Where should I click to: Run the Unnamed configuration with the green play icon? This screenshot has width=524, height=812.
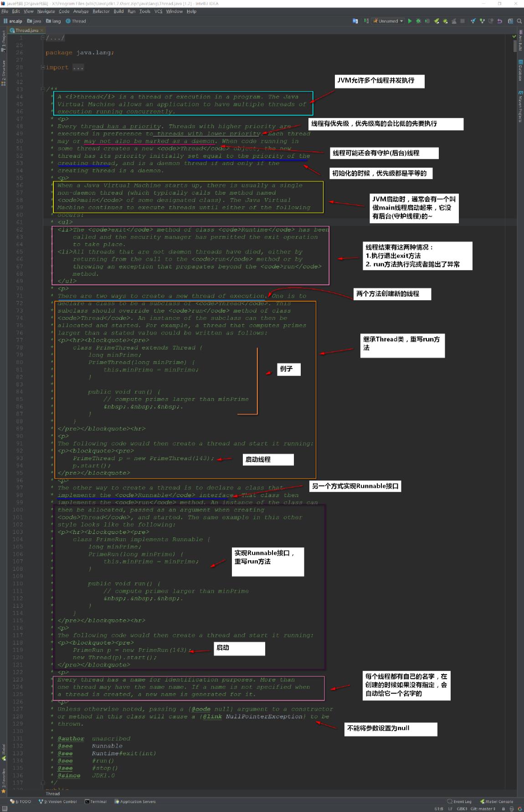click(x=410, y=21)
